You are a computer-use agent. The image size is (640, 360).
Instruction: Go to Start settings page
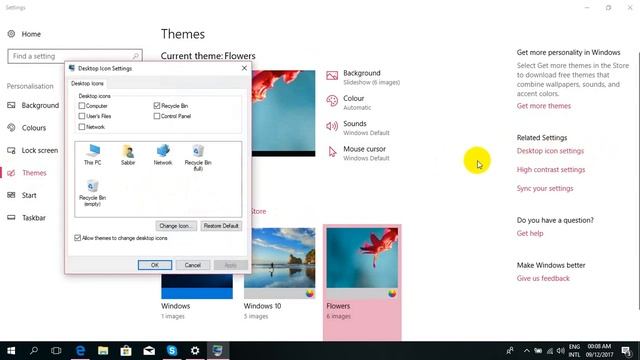coord(29,195)
